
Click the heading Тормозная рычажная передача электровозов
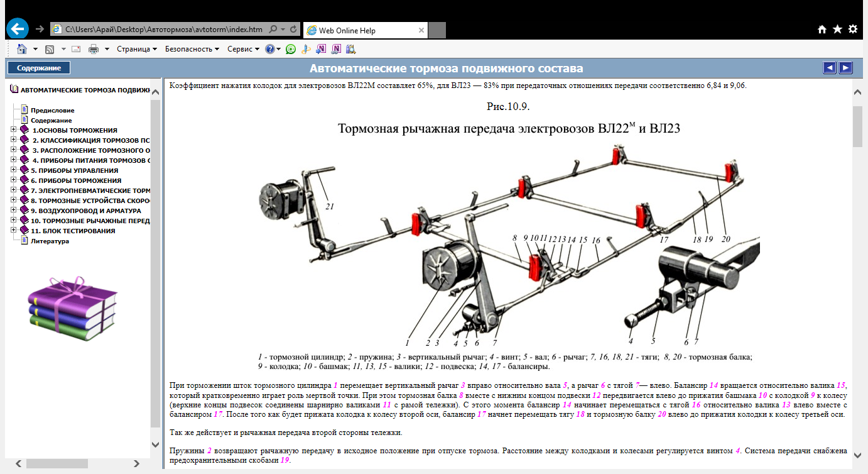click(509, 129)
